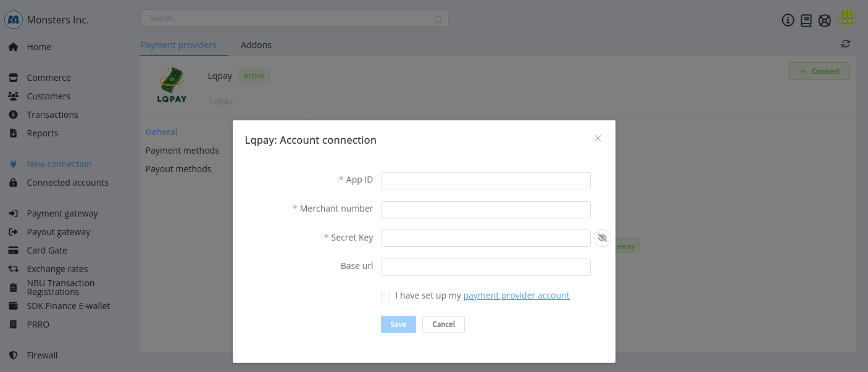Open the user avatar menu
Image resolution: width=868 pixels, height=372 pixels.
click(846, 19)
